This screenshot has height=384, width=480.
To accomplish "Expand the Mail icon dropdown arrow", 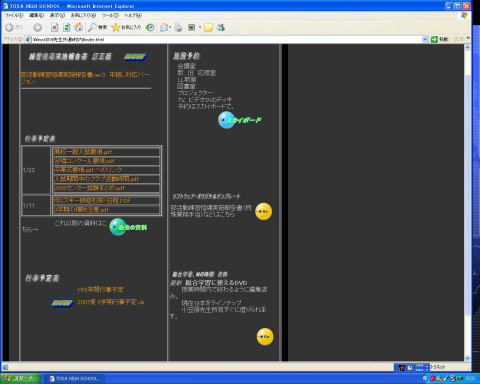I will [170, 28].
